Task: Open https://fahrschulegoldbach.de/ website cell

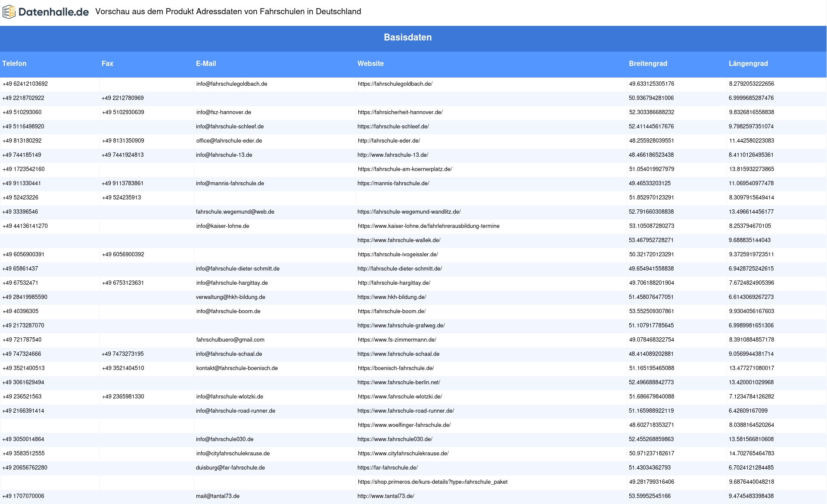Action: click(395, 84)
